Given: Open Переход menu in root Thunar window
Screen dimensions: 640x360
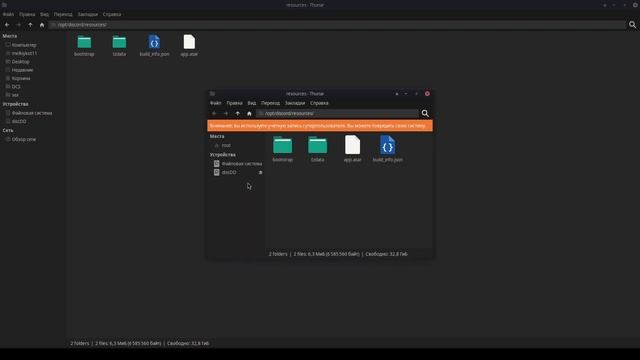Looking at the screenshot, I should pos(271,103).
